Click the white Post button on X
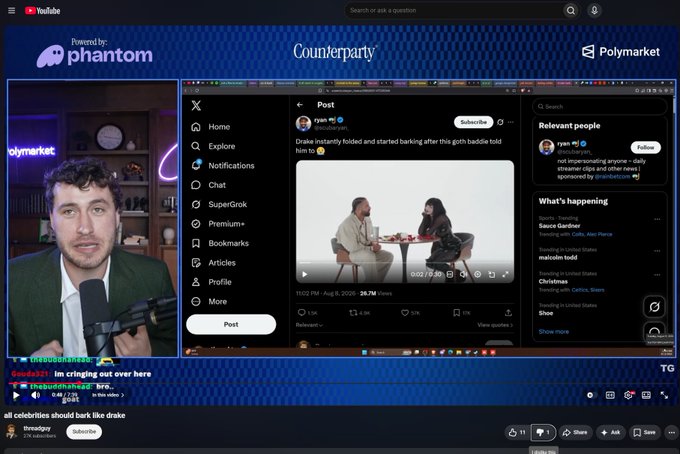The image size is (680, 454). [231, 324]
